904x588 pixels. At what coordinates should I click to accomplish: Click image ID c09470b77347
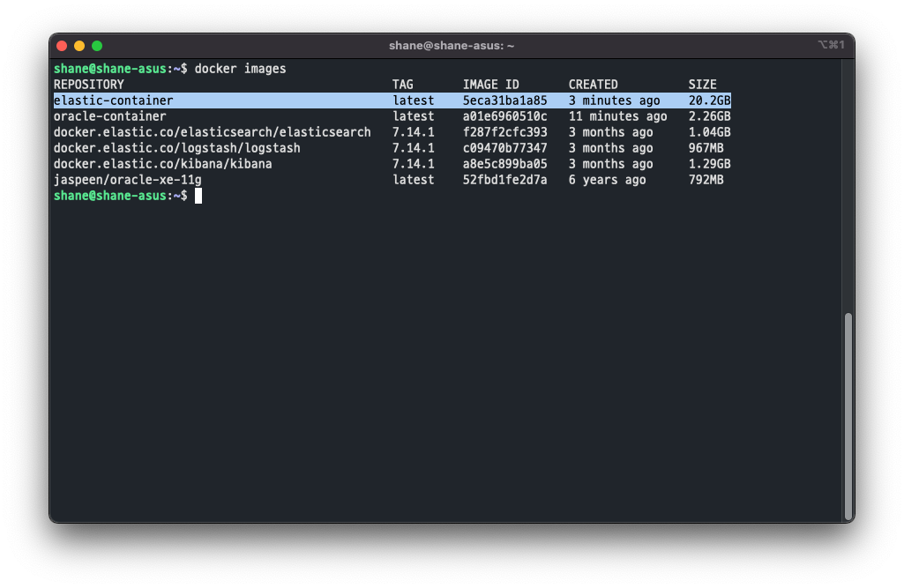pos(505,148)
